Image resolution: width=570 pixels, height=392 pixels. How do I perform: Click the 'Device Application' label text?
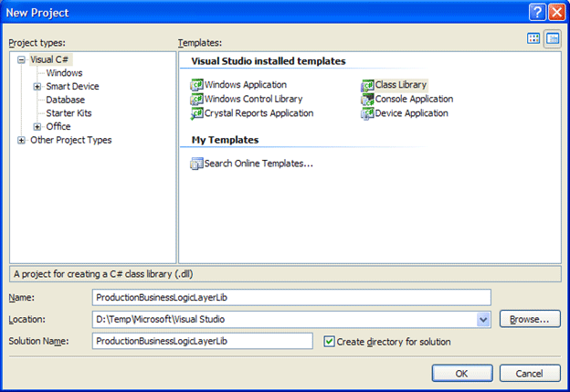click(x=411, y=113)
